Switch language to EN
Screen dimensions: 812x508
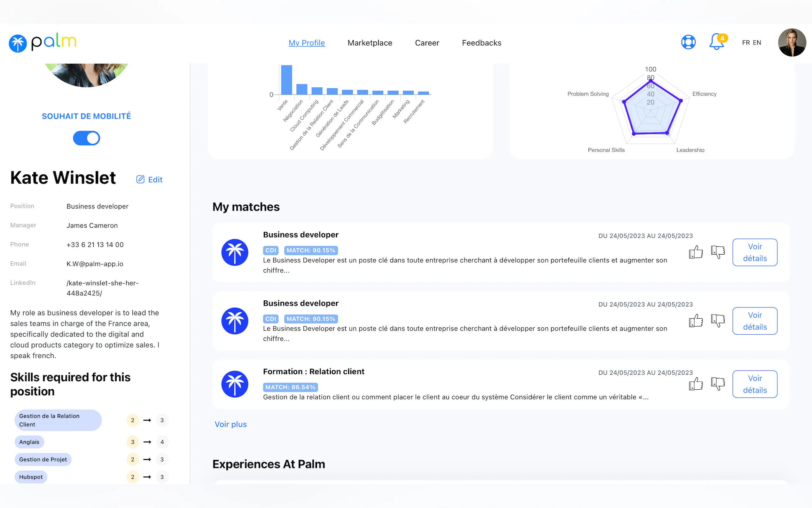pos(757,43)
